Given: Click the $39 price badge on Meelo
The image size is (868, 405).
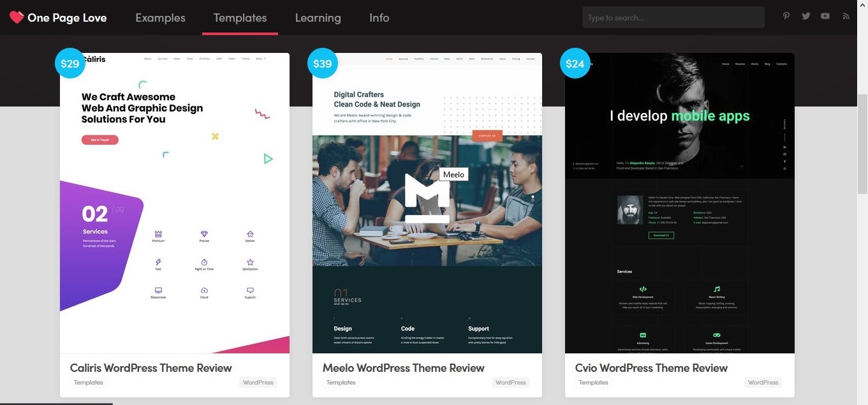Looking at the screenshot, I should (323, 63).
